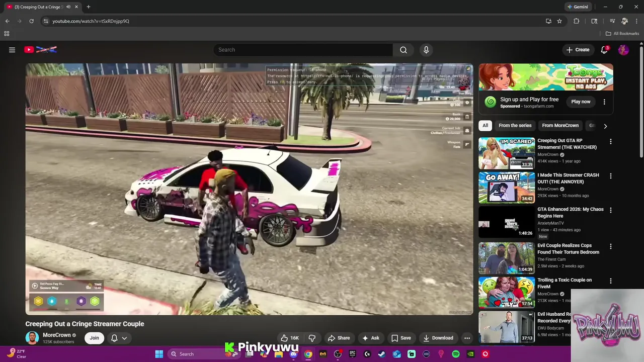Image resolution: width=644 pixels, height=362 pixels.
Task: Reload the current page
Action: point(31,21)
